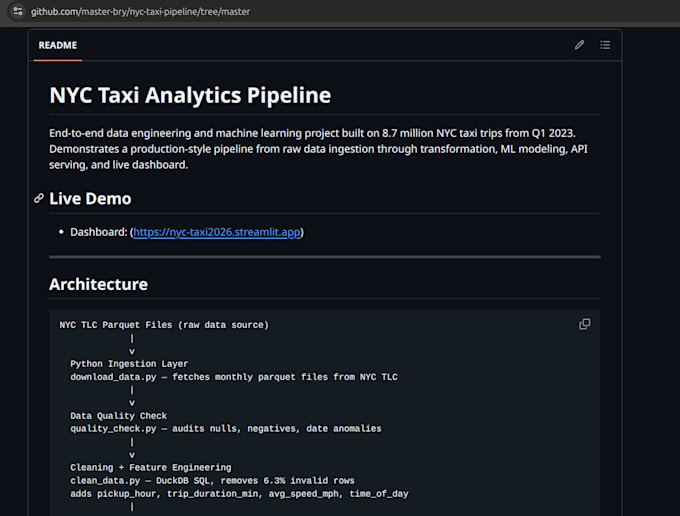Click the Live Demo heading text
680x516 pixels.
click(90, 199)
